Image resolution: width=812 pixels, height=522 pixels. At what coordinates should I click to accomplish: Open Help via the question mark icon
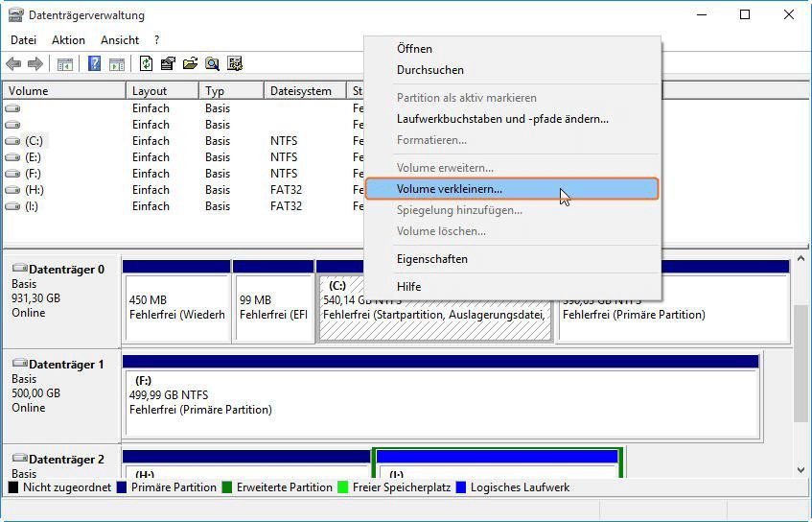[94, 63]
